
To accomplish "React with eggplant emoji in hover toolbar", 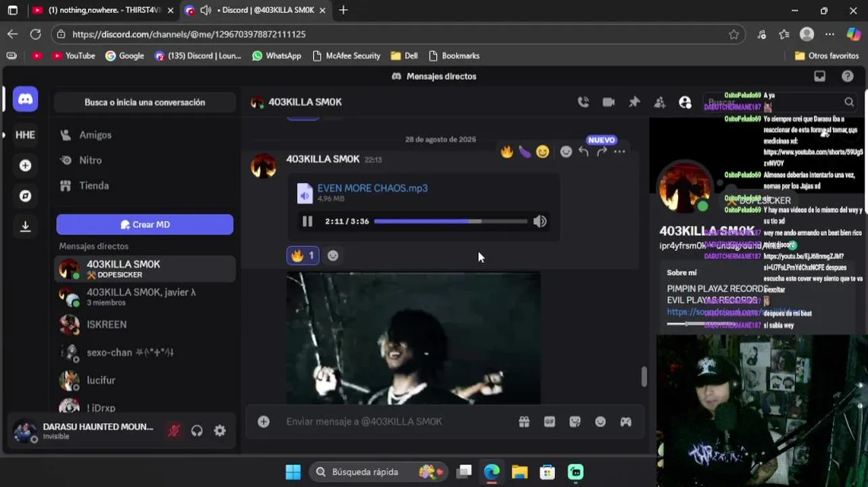I will pyautogui.click(x=525, y=152).
